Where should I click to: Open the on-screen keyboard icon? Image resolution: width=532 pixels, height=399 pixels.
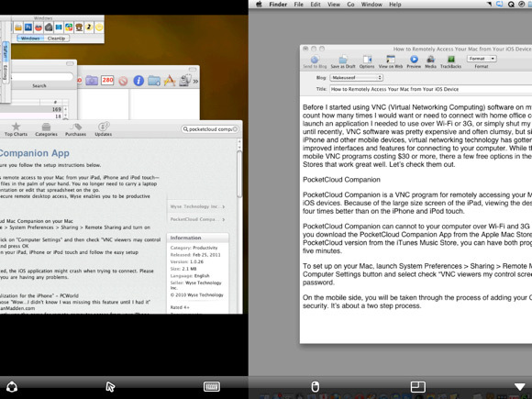[212, 386]
